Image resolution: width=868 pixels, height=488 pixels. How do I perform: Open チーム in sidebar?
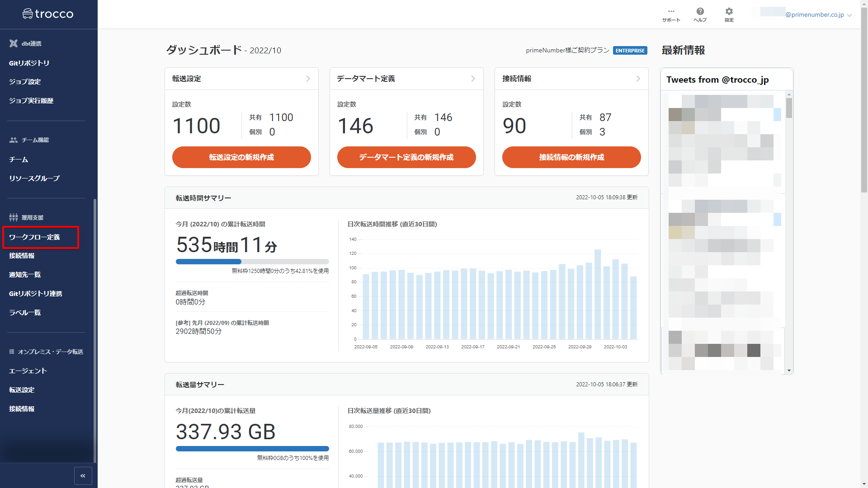19,160
